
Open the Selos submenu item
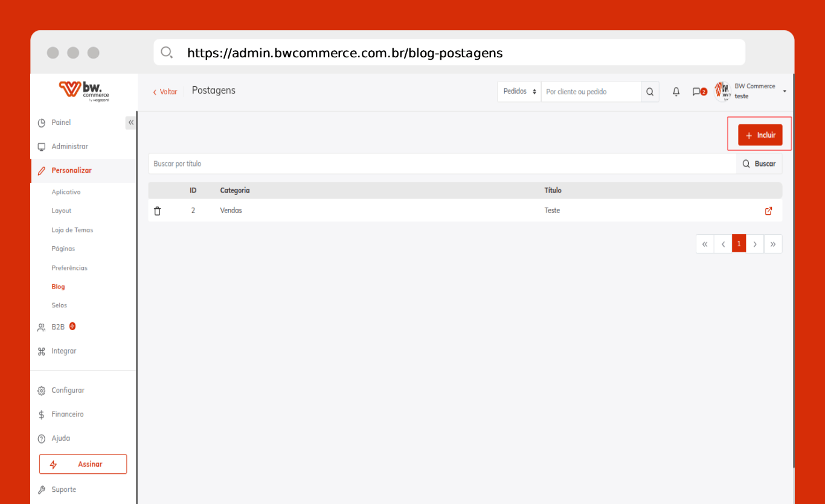pyautogui.click(x=59, y=305)
